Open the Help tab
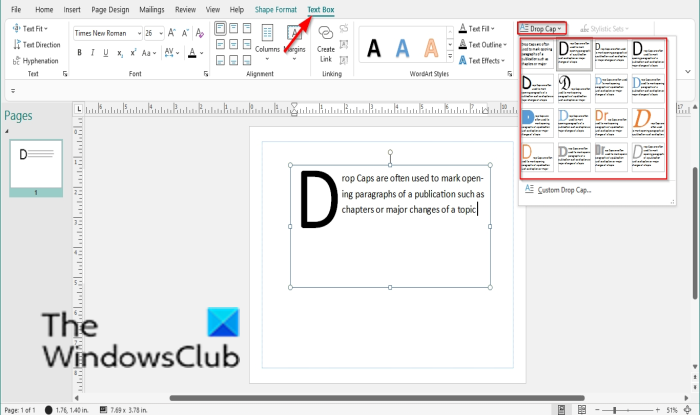The image size is (700, 415). (237, 9)
